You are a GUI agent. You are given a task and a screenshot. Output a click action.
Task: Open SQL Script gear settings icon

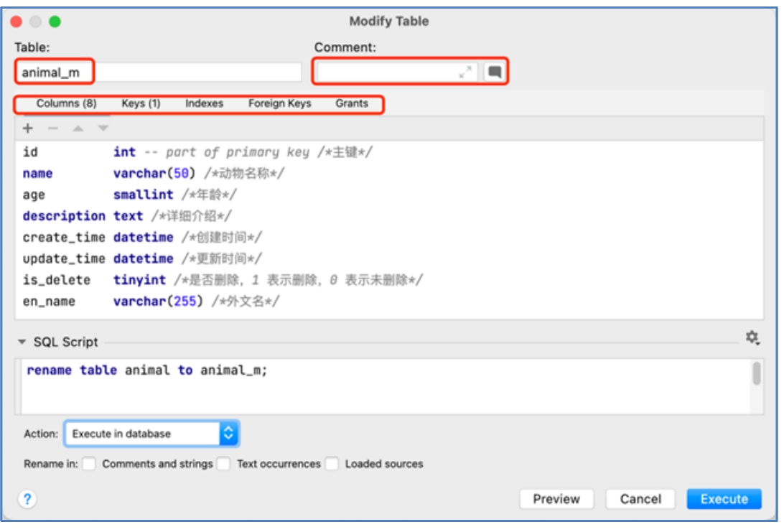(x=752, y=337)
